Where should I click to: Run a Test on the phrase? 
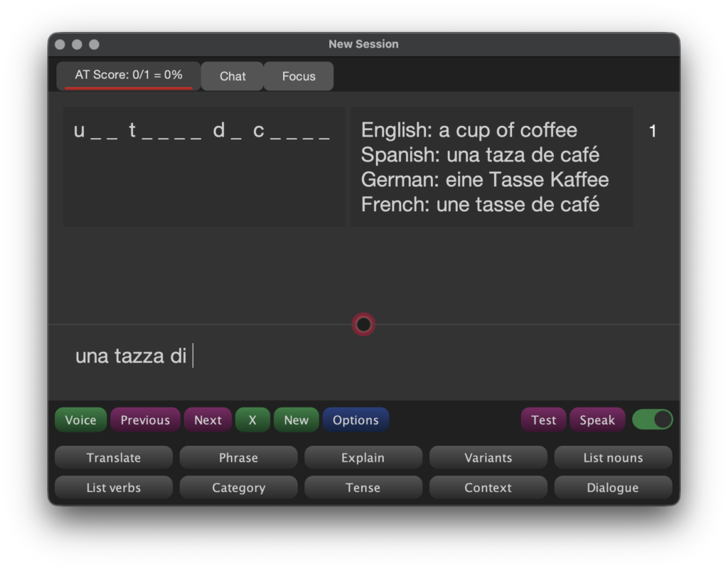click(x=543, y=420)
